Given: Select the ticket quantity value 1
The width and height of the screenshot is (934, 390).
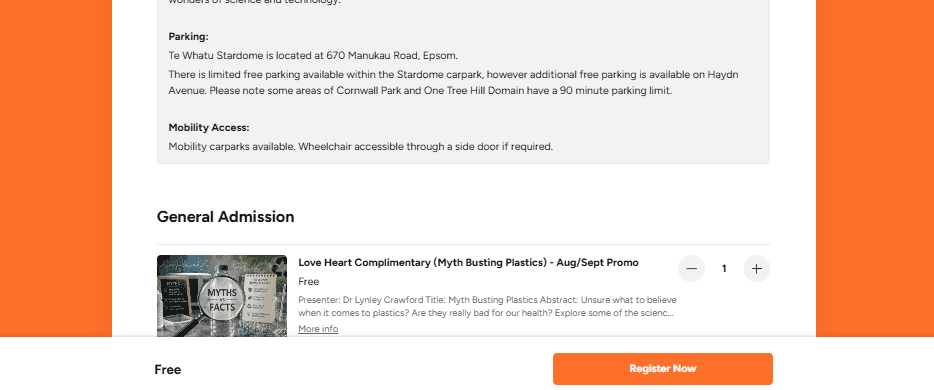Looking at the screenshot, I should [x=724, y=269].
